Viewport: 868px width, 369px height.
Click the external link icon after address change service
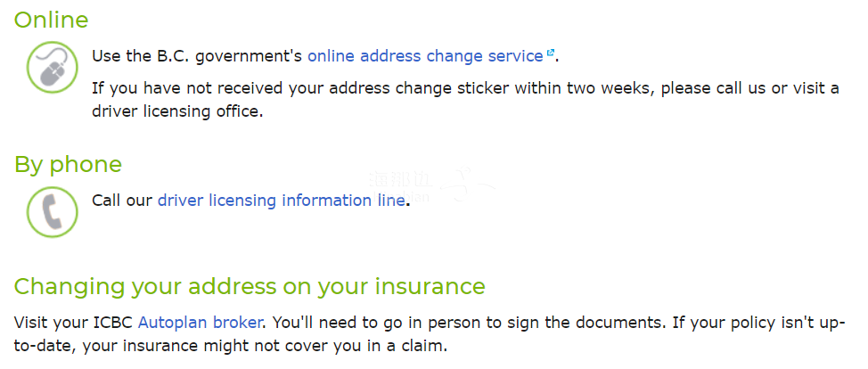click(551, 53)
